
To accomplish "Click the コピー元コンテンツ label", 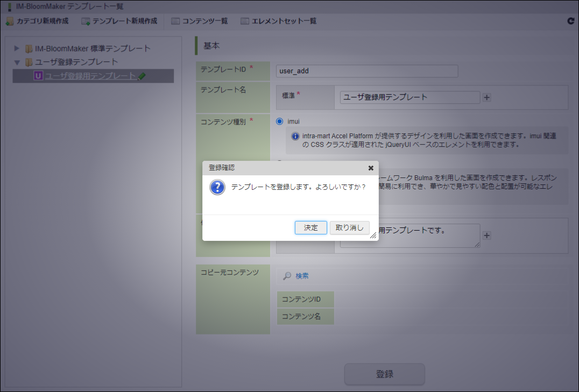I will 230,273.
